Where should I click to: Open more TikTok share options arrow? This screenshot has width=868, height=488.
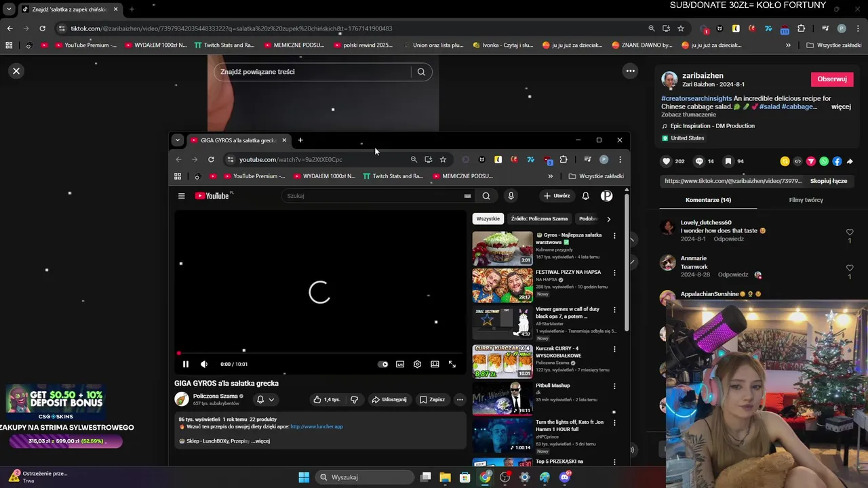click(850, 161)
